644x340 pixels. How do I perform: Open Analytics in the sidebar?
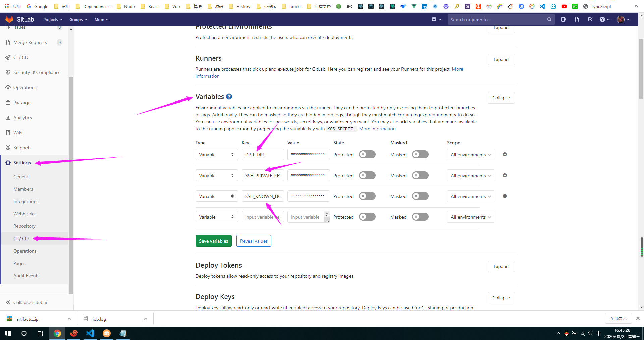click(x=22, y=118)
